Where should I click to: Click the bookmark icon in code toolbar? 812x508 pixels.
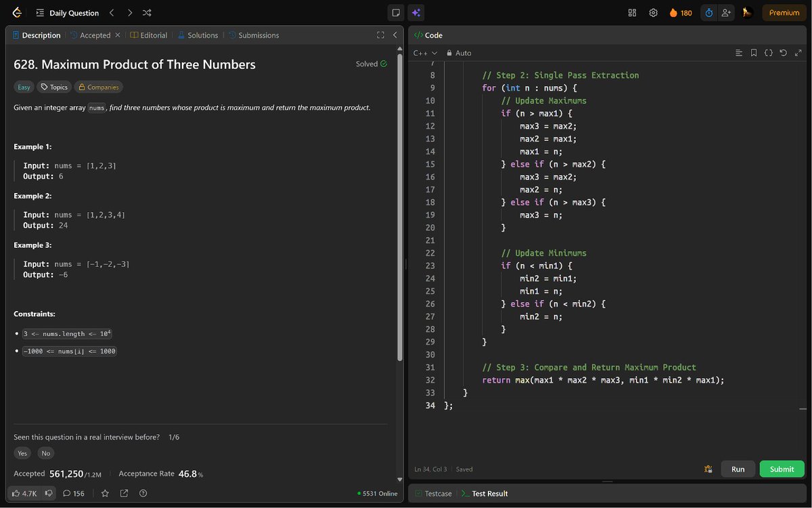tap(754, 53)
